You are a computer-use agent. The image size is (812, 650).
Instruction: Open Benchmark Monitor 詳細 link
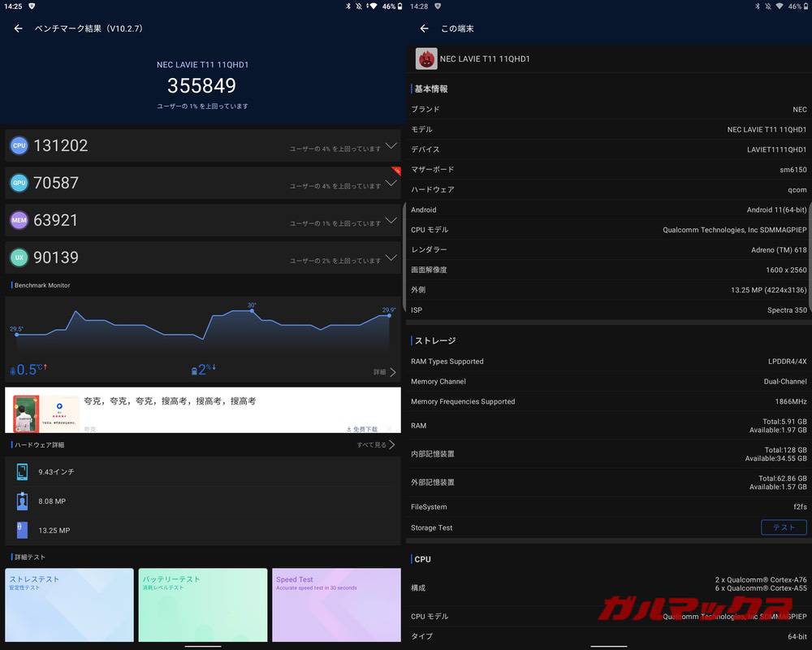click(385, 372)
